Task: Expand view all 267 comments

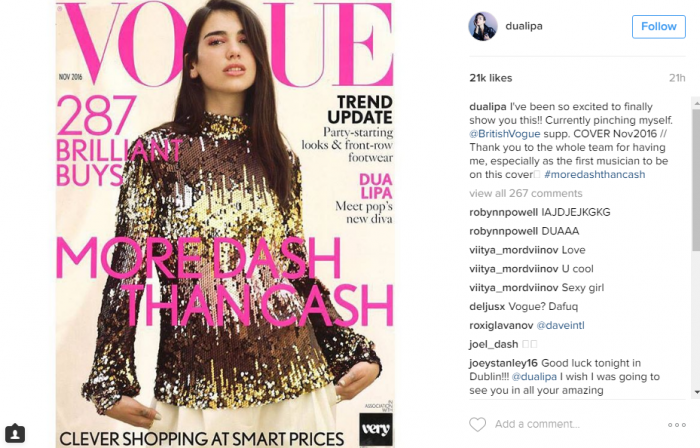Action: pyautogui.click(x=525, y=193)
